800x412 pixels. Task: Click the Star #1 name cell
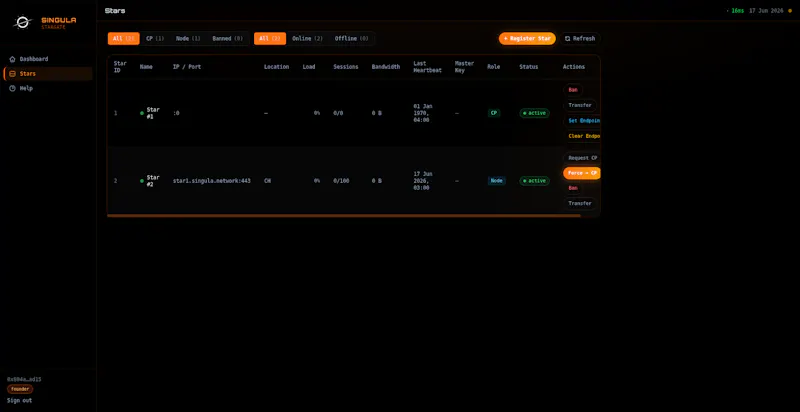(153, 113)
